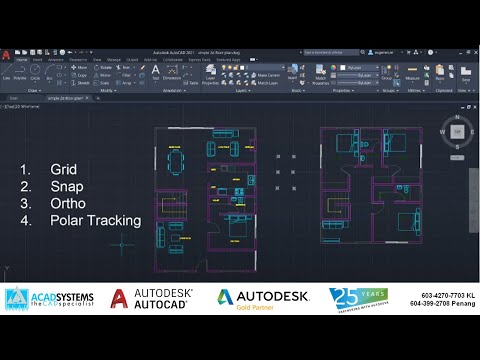Open the Home ribbon tab
The width and height of the screenshot is (480, 360).
coord(22,60)
